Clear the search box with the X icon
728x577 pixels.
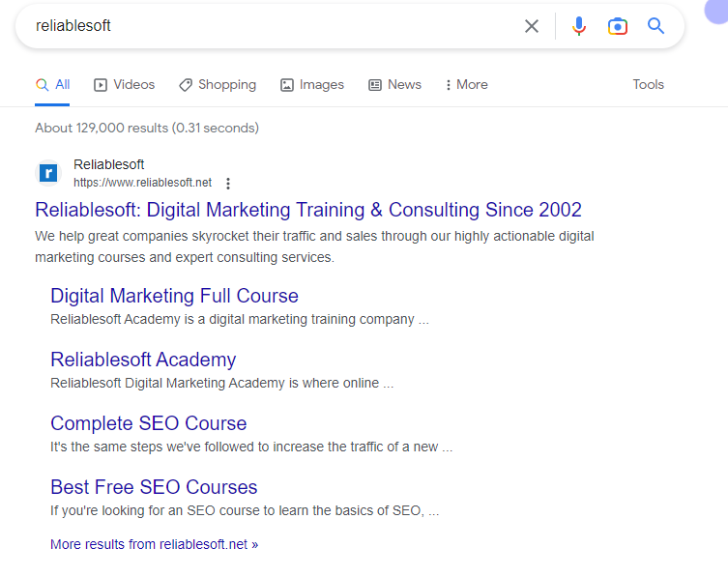[x=532, y=26]
